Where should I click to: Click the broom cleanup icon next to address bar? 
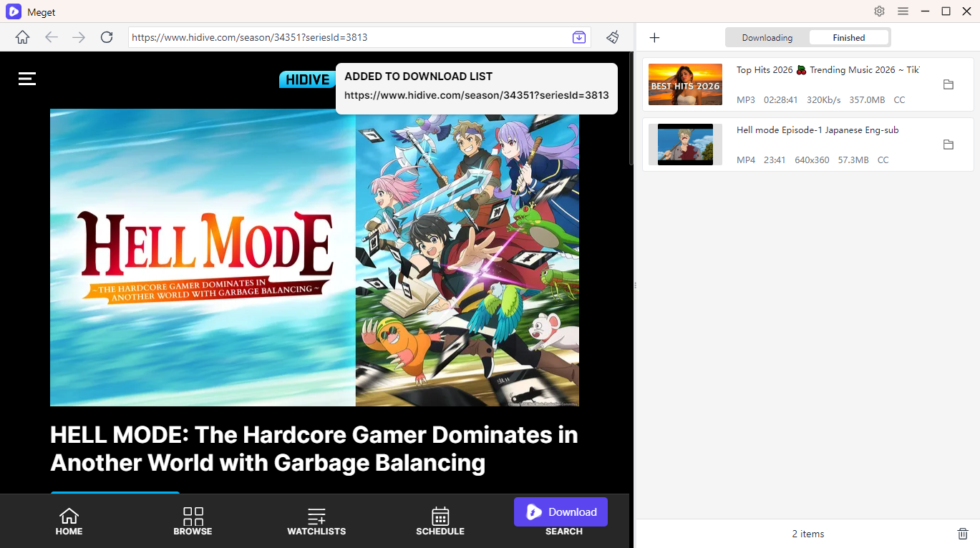coord(613,37)
